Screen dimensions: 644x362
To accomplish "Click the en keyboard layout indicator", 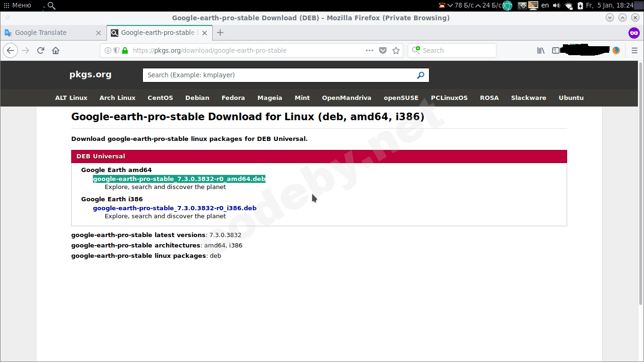I will click(545, 5).
